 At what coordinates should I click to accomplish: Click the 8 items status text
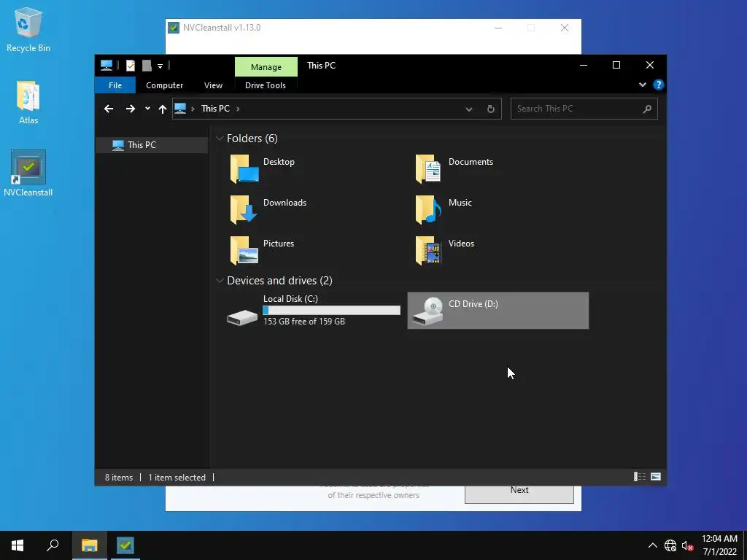119,477
